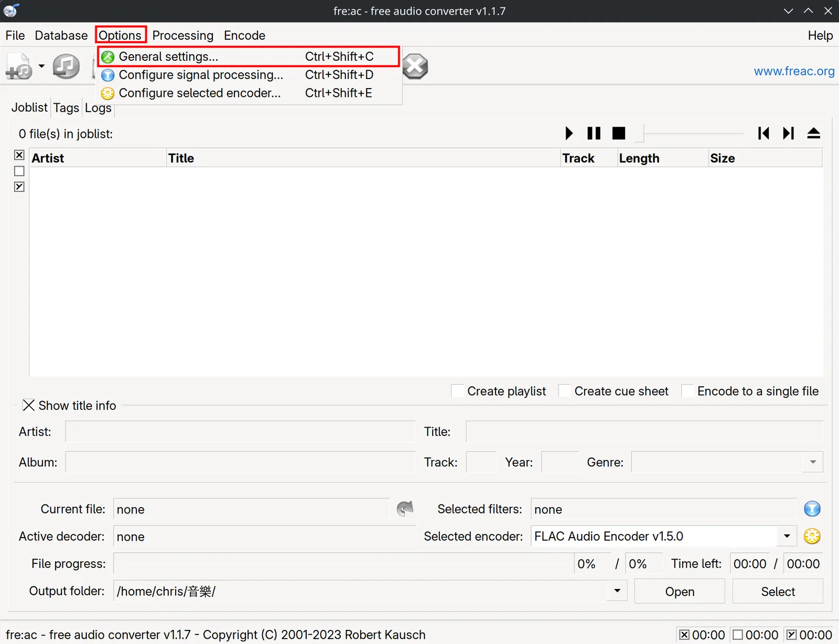Viewport: 839px width, 644px height.
Task: Sort joblist by Title column
Action: (x=363, y=158)
